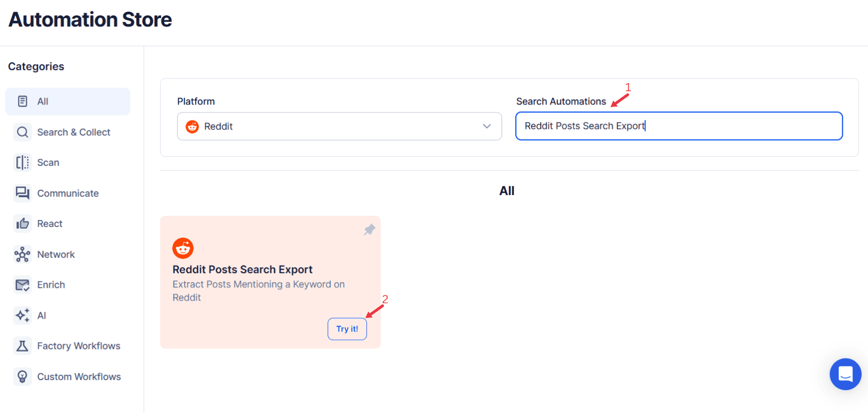Select the Custom Workflows lightbulb icon
Viewport: 868px width, 413px height.
[x=22, y=376]
